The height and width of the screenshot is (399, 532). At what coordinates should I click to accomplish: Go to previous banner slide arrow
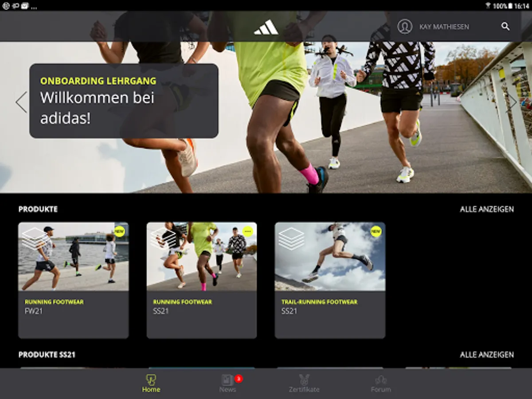click(21, 102)
